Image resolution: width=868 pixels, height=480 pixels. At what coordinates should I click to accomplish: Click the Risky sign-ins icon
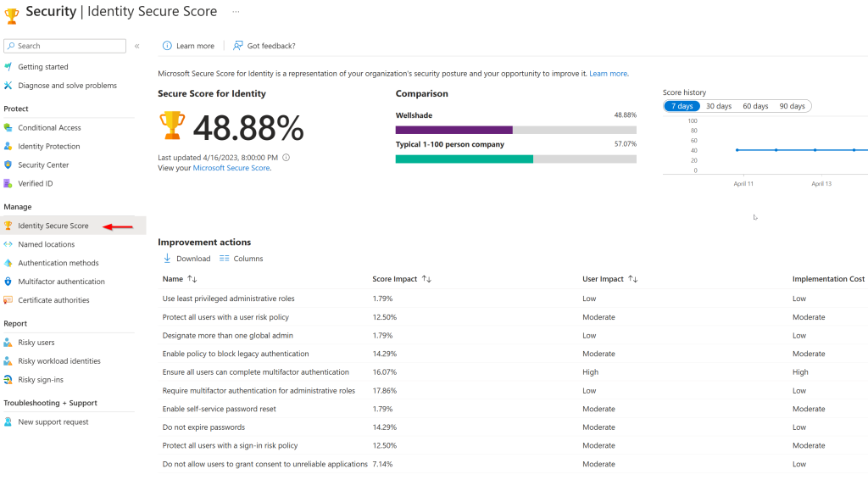click(x=8, y=380)
